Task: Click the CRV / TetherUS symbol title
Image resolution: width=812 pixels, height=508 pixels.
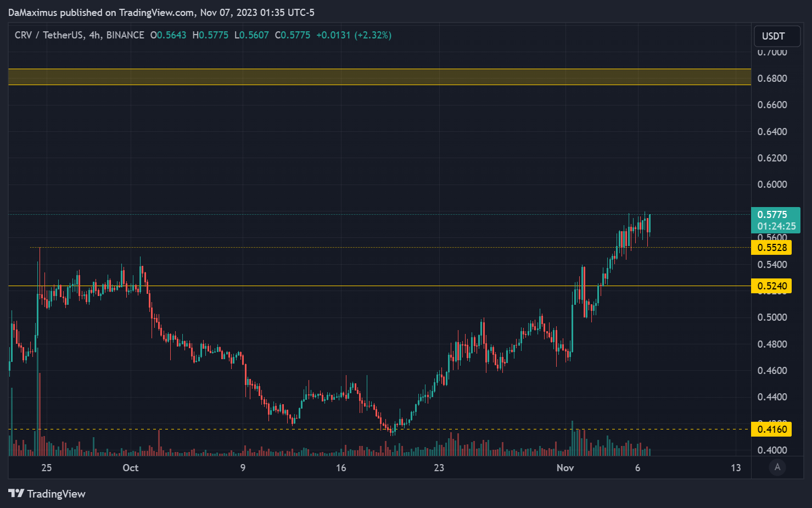Action: [48, 35]
